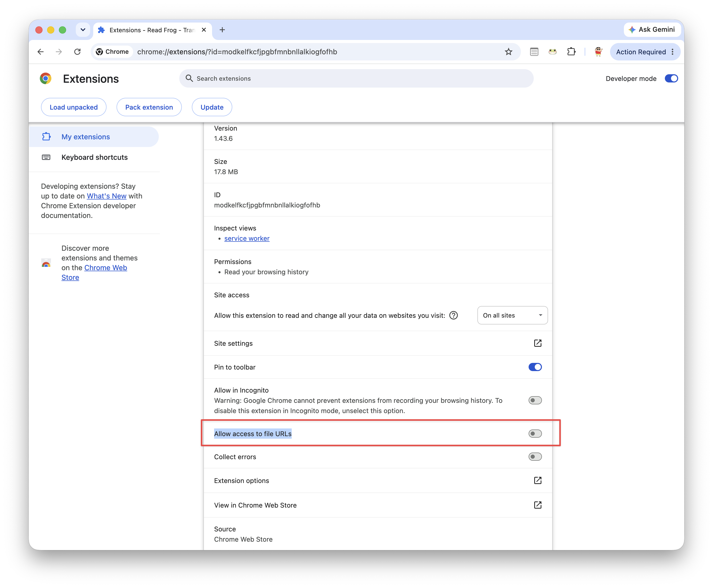The image size is (713, 588).
Task: Click the My extensions puzzle icon
Action: (x=46, y=136)
